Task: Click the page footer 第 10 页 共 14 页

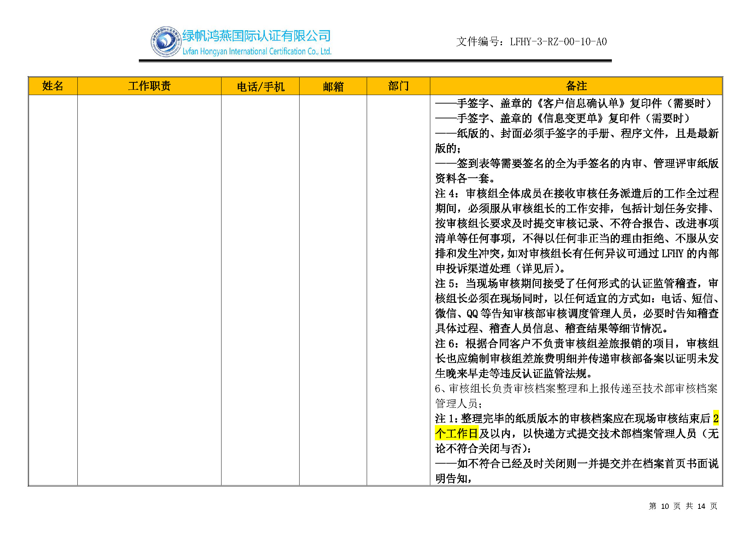Action: [683, 506]
